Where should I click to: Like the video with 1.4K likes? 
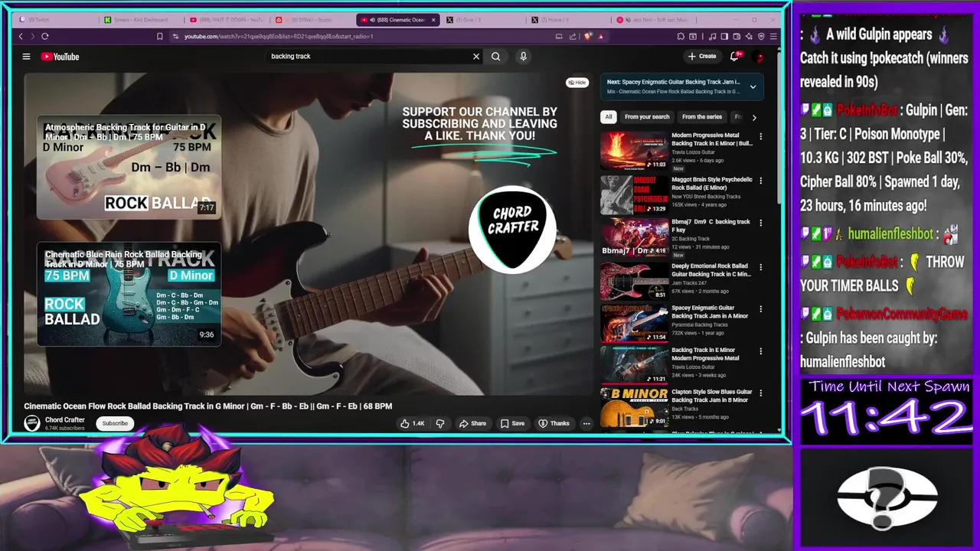412,423
